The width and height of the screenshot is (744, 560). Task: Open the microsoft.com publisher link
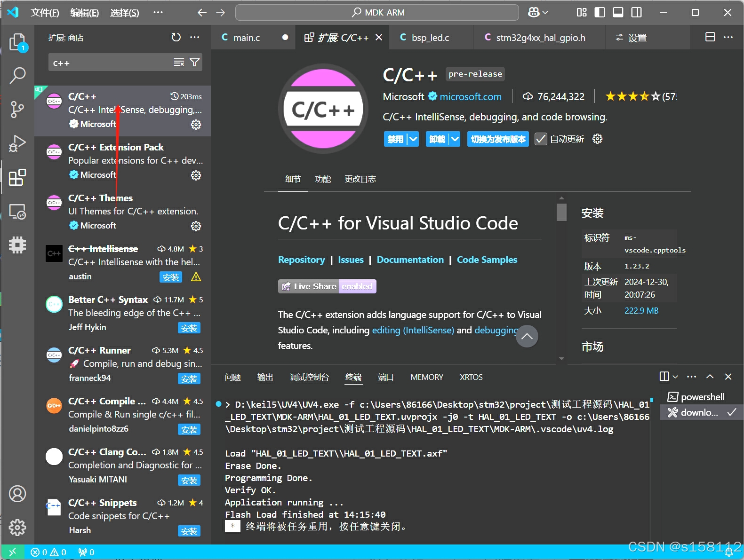(x=470, y=96)
